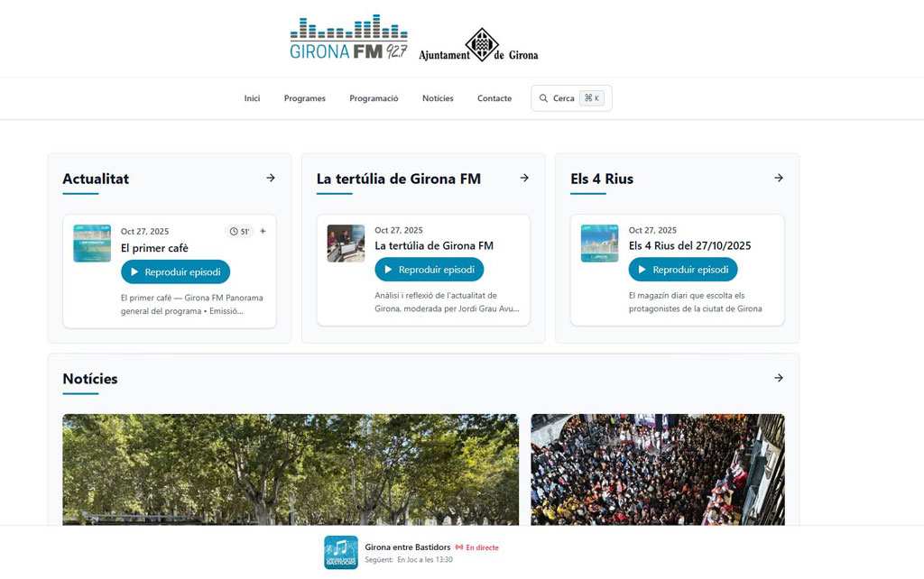Click the Girona FM 92.7 logo
This screenshot has width=924, height=579.
(x=348, y=38)
